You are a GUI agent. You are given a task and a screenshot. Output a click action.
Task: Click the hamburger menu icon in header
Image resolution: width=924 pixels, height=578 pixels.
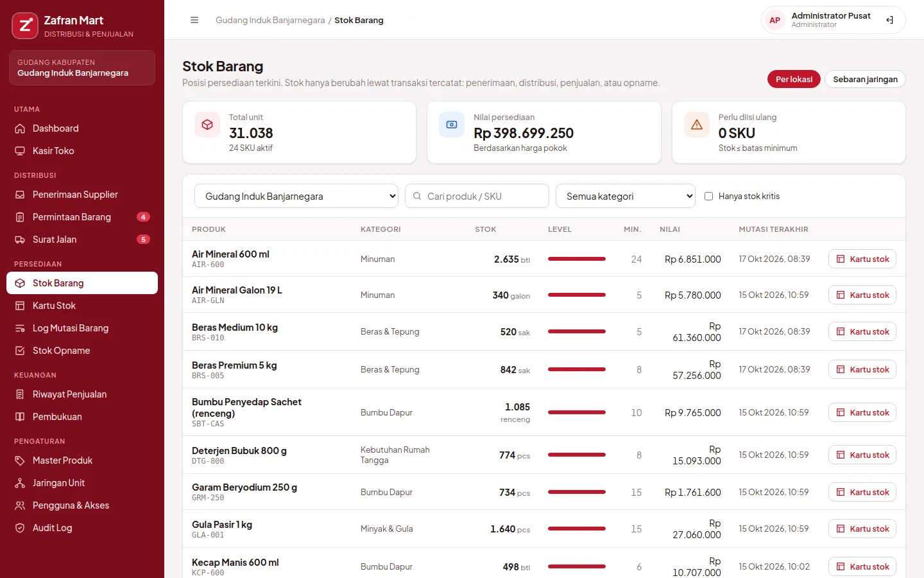pyautogui.click(x=194, y=20)
